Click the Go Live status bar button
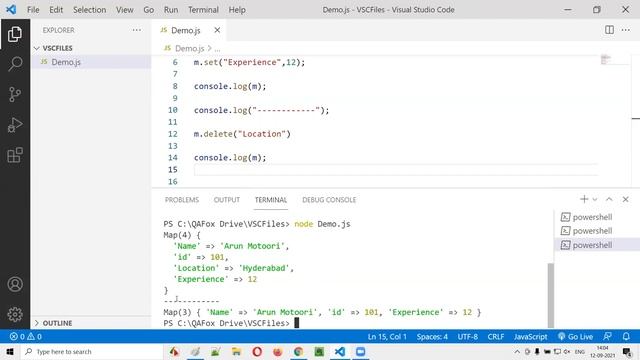This screenshot has height=360, width=640. click(575, 337)
